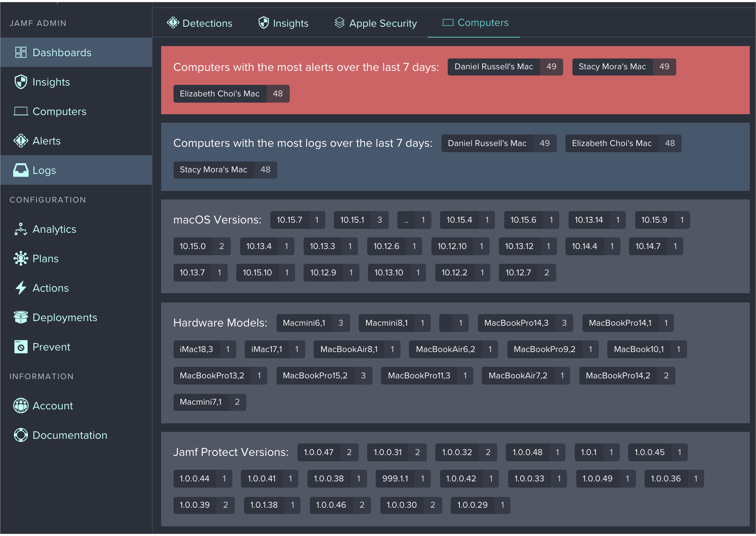
Task: Select Jamf Protect version 999.1.1
Action: [403, 479]
